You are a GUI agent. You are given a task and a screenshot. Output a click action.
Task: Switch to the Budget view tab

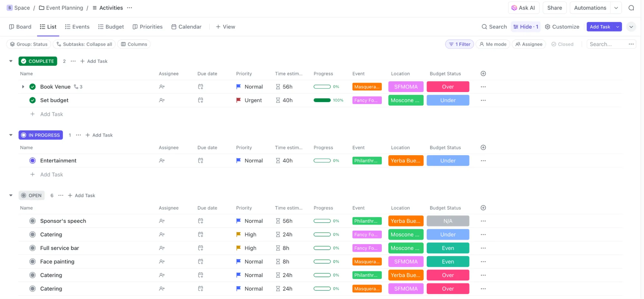[x=111, y=27]
